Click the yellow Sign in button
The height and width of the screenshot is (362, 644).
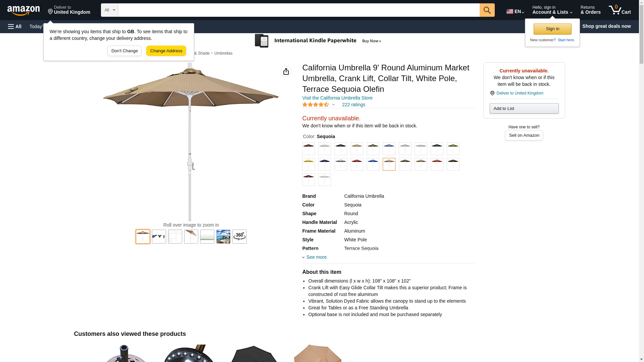[x=552, y=29]
